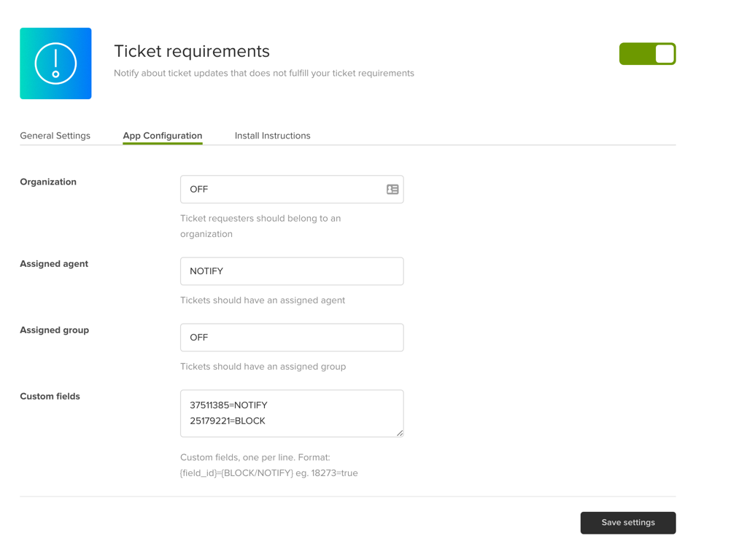
Task: Place cursor on the 25179221=BLOCK line
Action: 228,421
